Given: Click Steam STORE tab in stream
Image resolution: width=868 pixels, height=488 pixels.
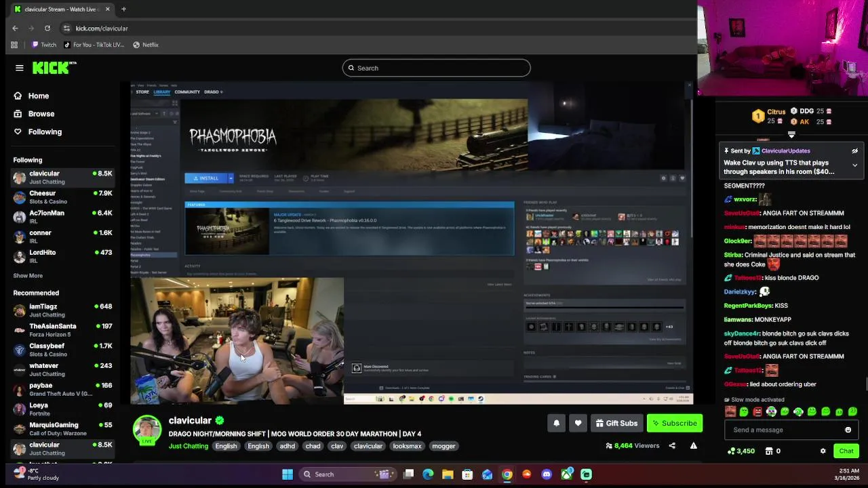Looking at the screenshot, I should click(142, 91).
